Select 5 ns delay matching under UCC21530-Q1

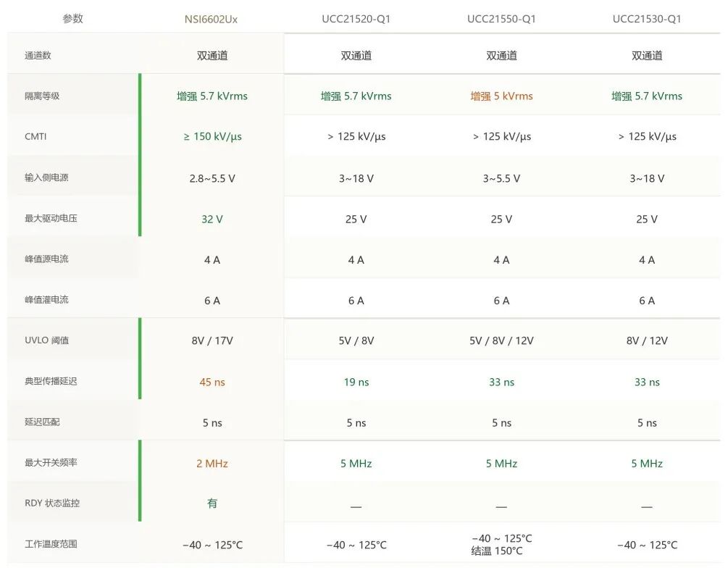647,423
